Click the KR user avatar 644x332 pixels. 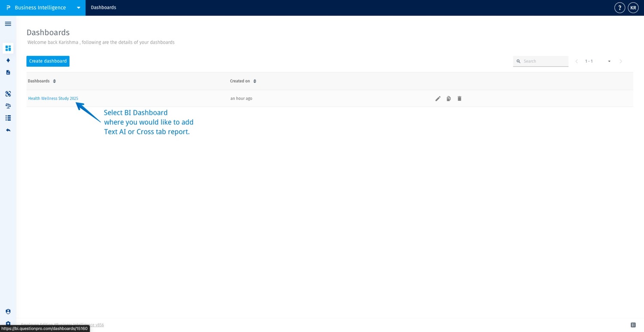point(633,7)
